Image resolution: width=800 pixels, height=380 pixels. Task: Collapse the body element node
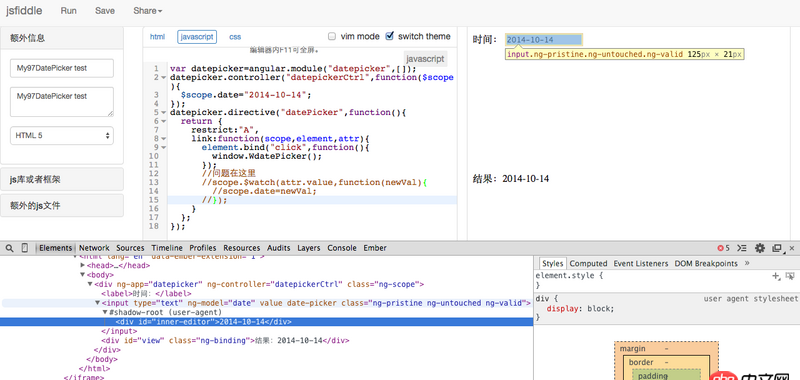coord(83,275)
